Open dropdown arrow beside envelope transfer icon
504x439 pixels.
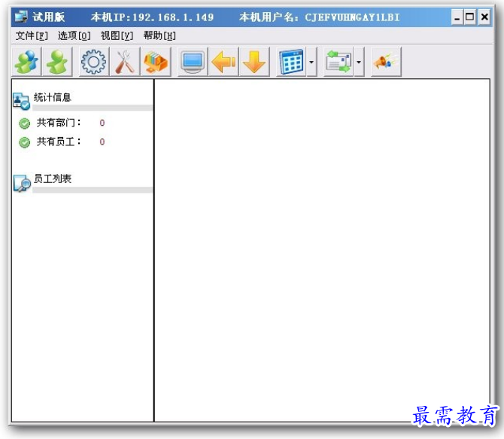[x=359, y=62]
